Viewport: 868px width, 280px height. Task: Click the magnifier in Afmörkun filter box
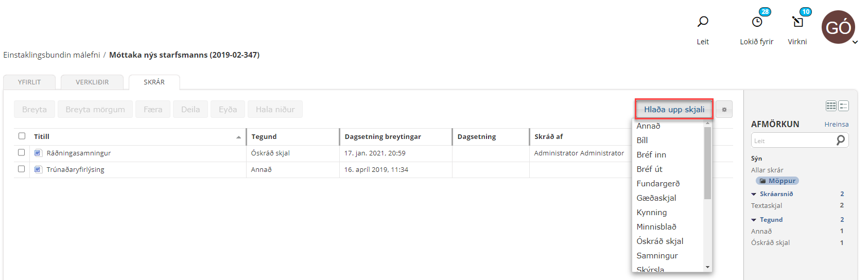[841, 140]
